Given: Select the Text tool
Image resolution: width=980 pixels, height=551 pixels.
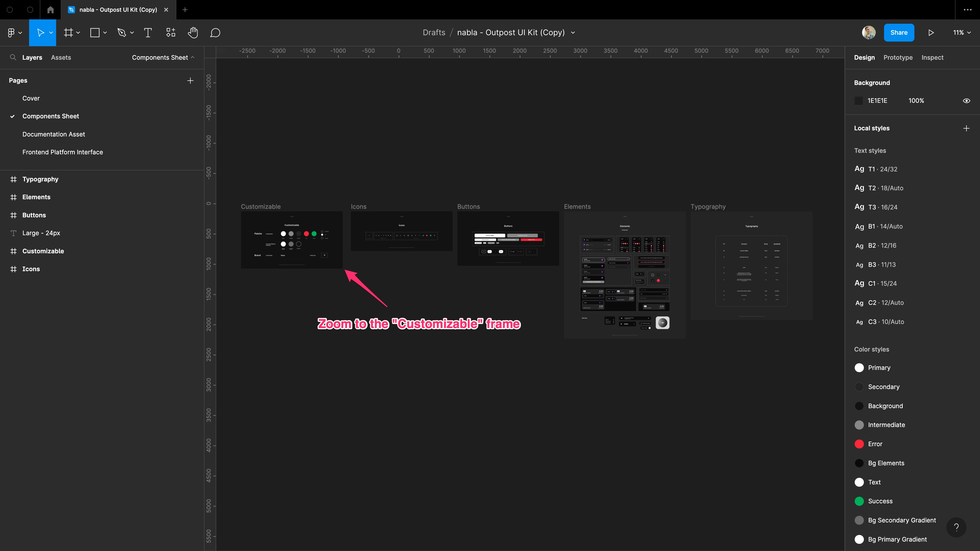Looking at the screenshot, I should [x=148, y=32].
